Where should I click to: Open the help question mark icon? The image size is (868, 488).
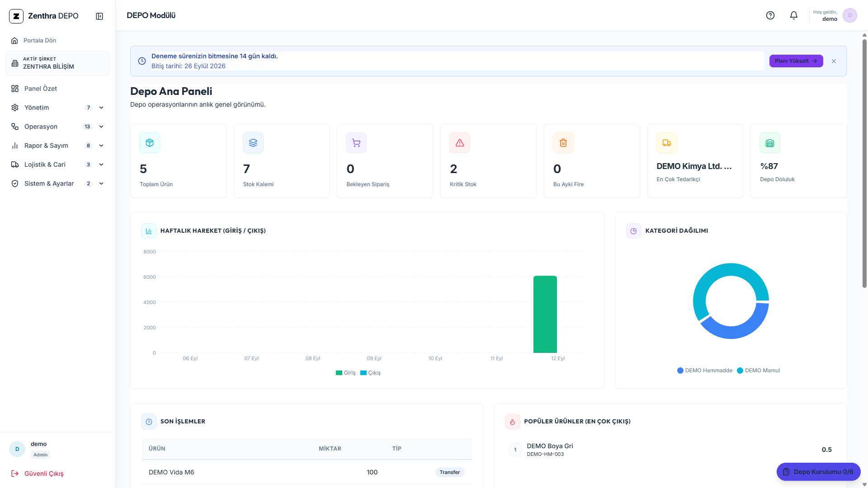click(x=770, y=15)
